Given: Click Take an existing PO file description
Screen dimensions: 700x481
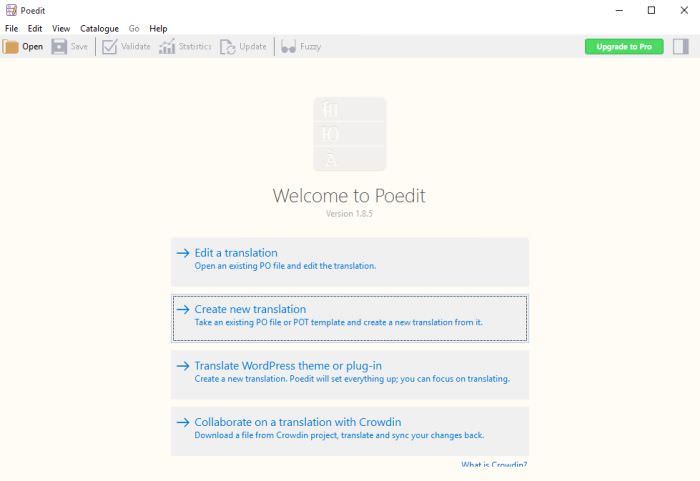Looking at the screenshot, I should click(338, 322).
